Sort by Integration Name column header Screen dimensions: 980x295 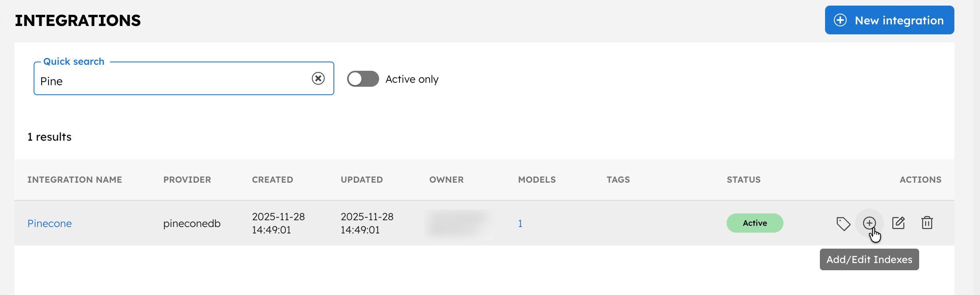[x=74, y=179]
